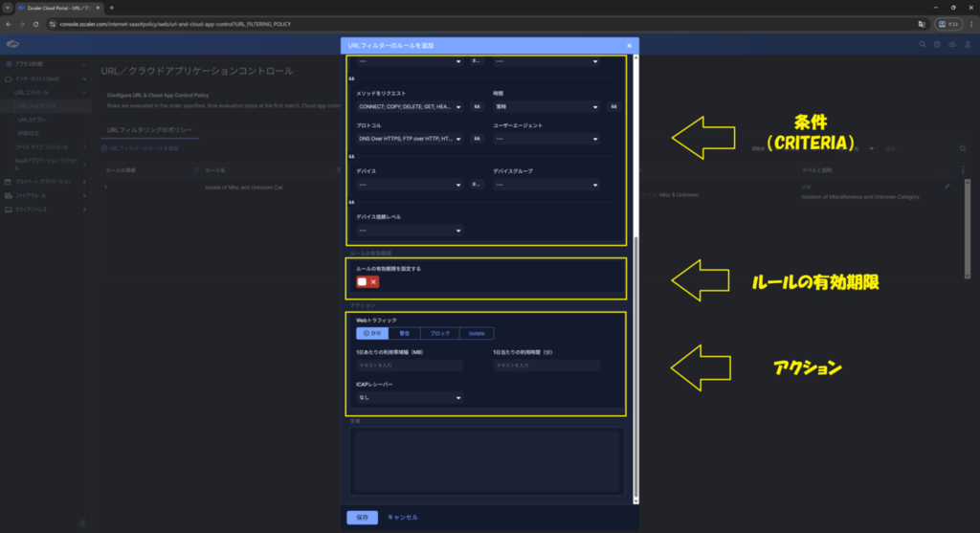Open the デバイスグループ dropdown
The width and height of the screenshot is (980, 533).
pos(546,185)
